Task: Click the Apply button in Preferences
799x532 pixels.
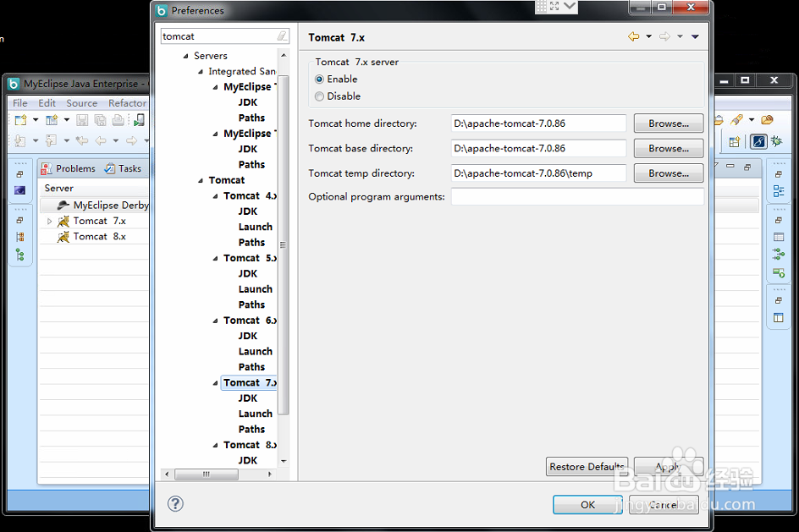Action: (669, 467)
